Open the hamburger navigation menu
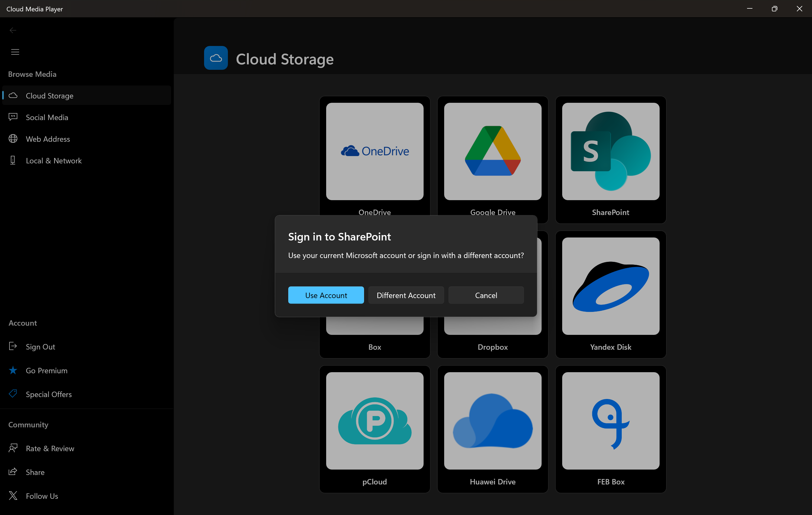 (x=15, y=52)
